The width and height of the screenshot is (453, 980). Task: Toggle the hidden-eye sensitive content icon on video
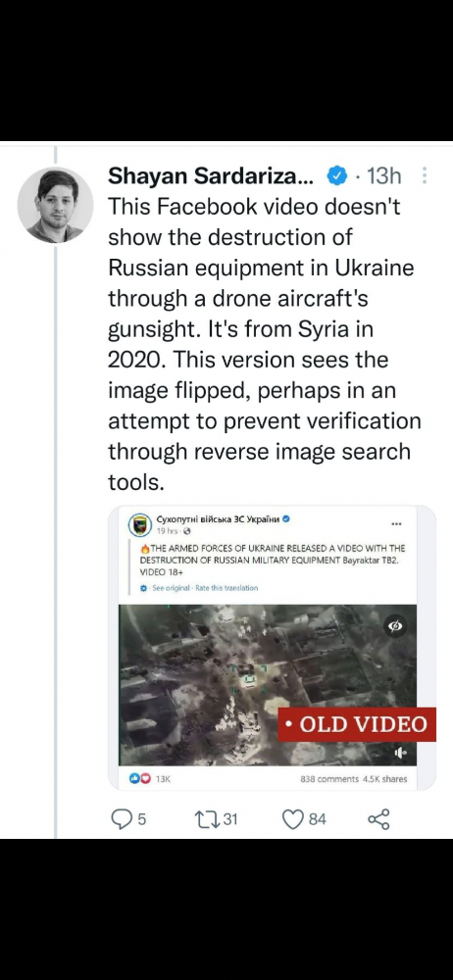coord(396,625)
